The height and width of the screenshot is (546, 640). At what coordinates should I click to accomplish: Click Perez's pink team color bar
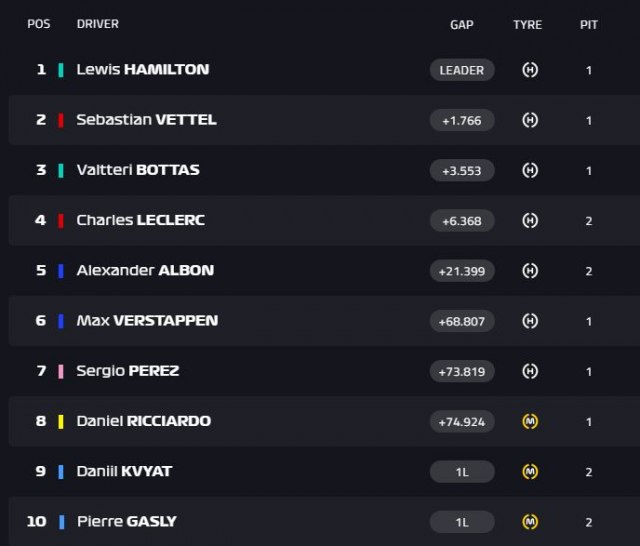pyautogui.click(x=61, y=371)
